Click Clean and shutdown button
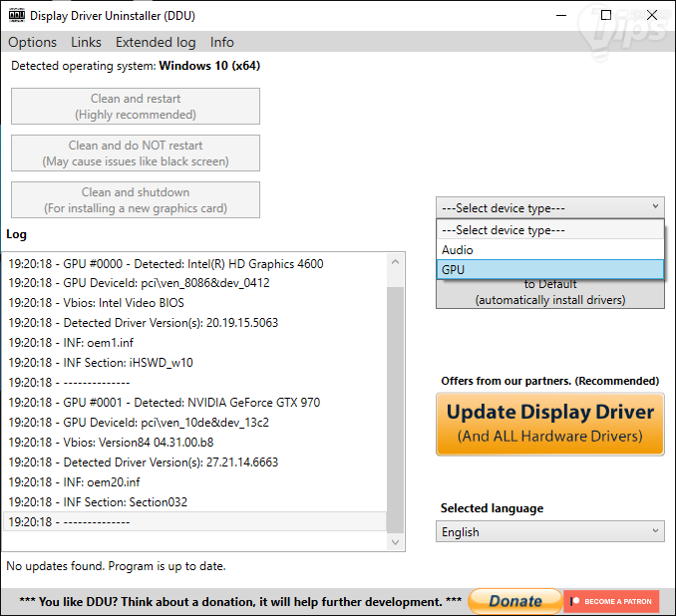 point(136,200)
